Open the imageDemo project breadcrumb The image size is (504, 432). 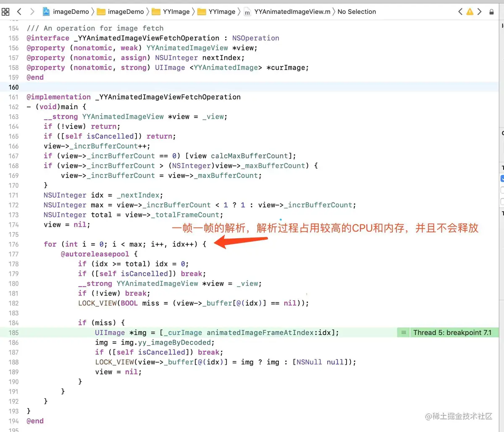click(x=66, y=12)
